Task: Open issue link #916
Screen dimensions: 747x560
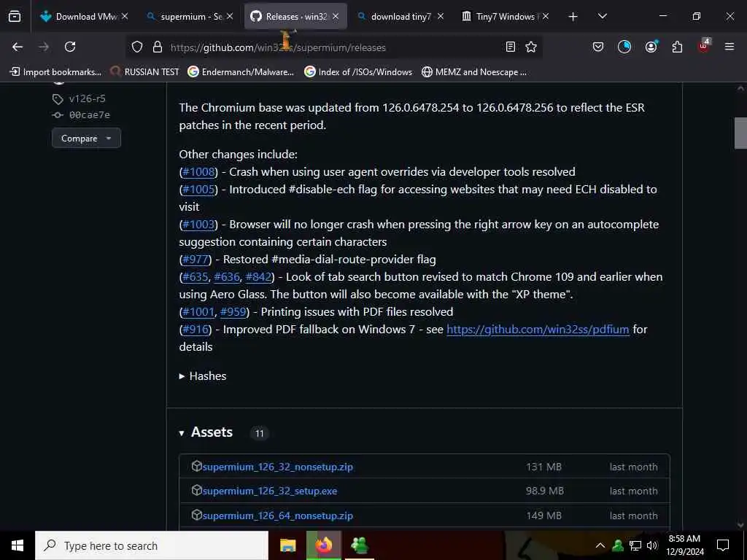Action: [x=196, y=330]
